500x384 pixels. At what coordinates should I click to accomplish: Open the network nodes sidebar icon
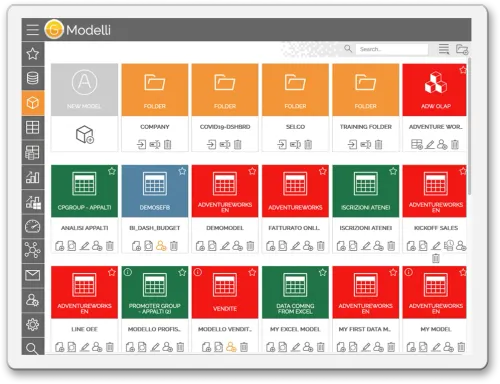point(33,251)
